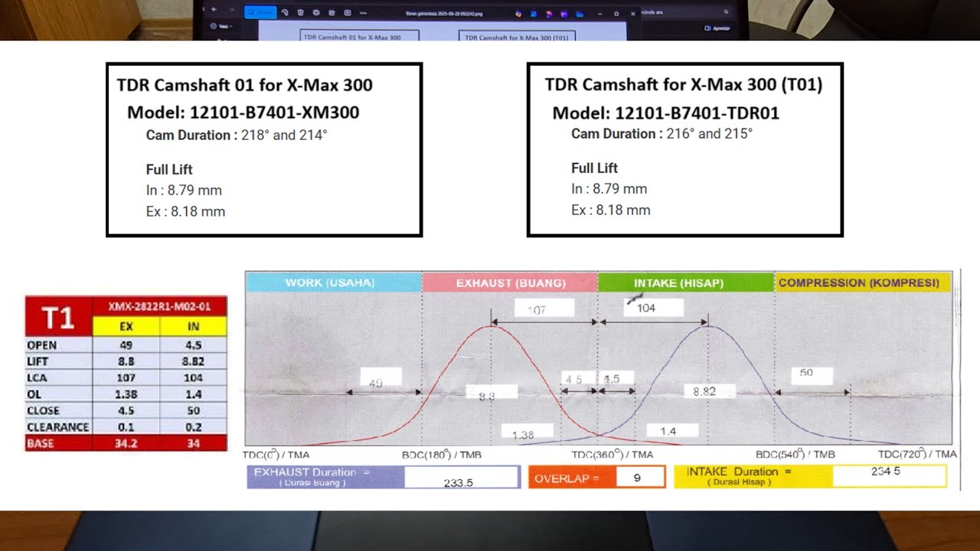Close the Photos viewer window

point(632,13)
